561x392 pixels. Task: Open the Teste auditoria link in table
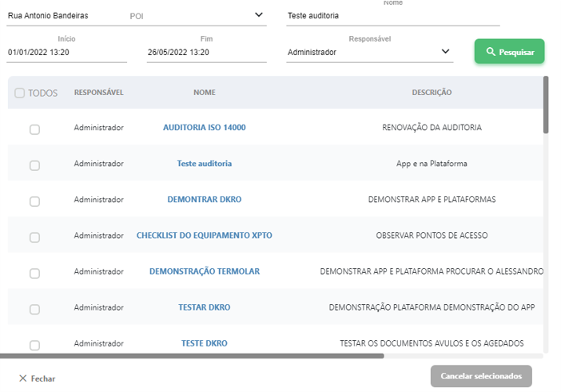click(204, 164)
